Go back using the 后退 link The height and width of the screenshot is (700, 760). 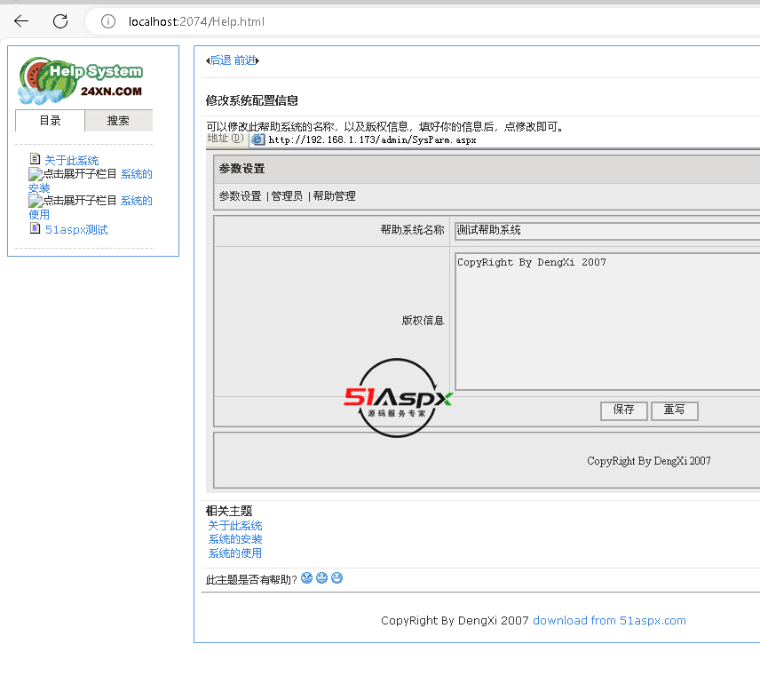219,60
